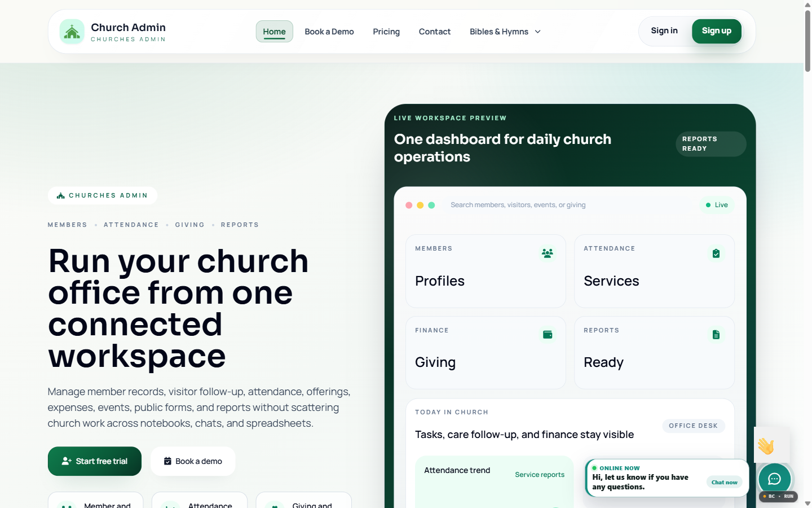Screen dimensions: 812x508
Task: Click the 'Online now' status text
Action: pyautogui.click(x=619, y=468)
